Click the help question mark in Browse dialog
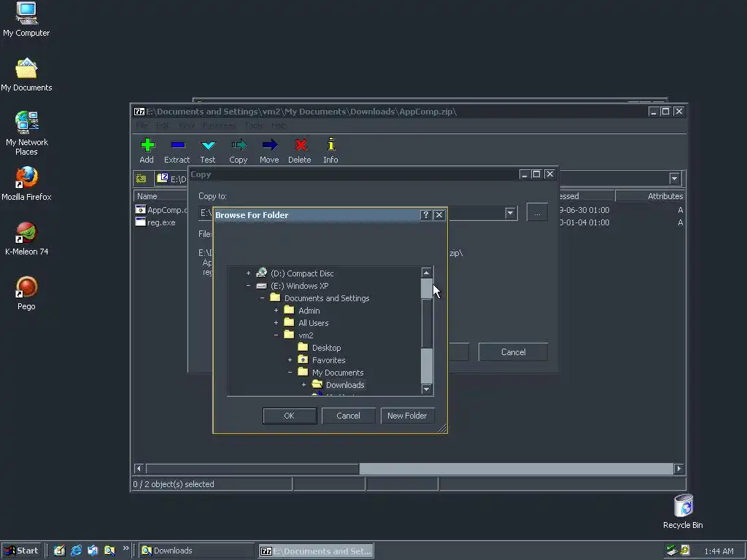Viewport: 747px width, 560px height. coord(426,215)
